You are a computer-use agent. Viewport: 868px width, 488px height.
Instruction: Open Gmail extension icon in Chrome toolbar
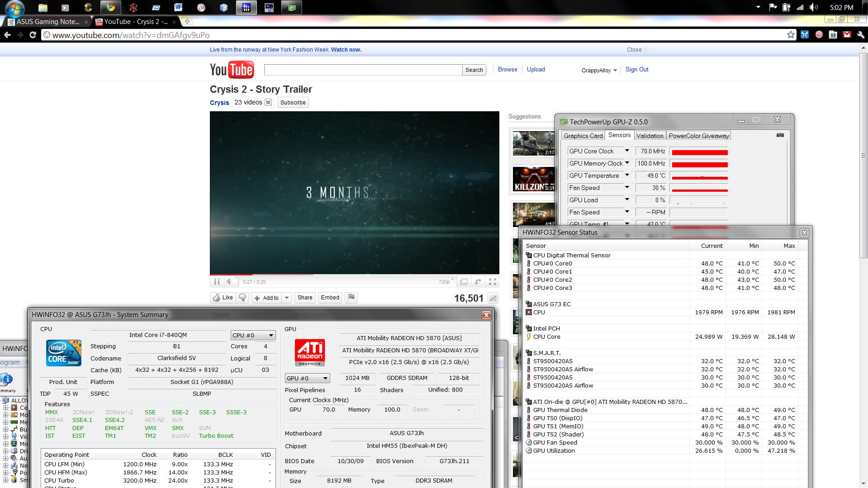(847, 35)
